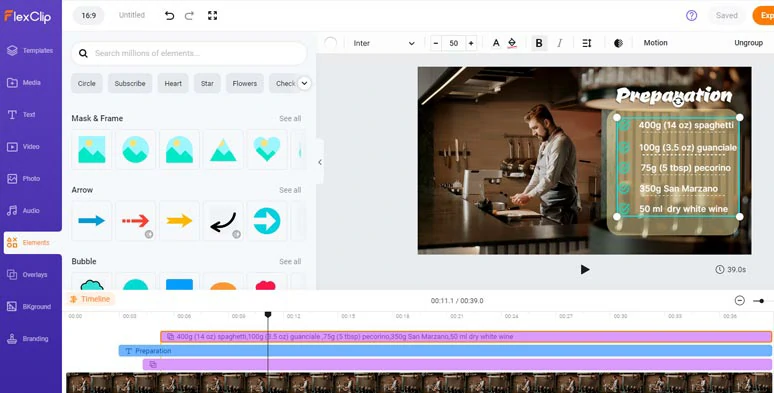
Task: Select the Subscribe tag chip
Action: [x=130, y=83]
